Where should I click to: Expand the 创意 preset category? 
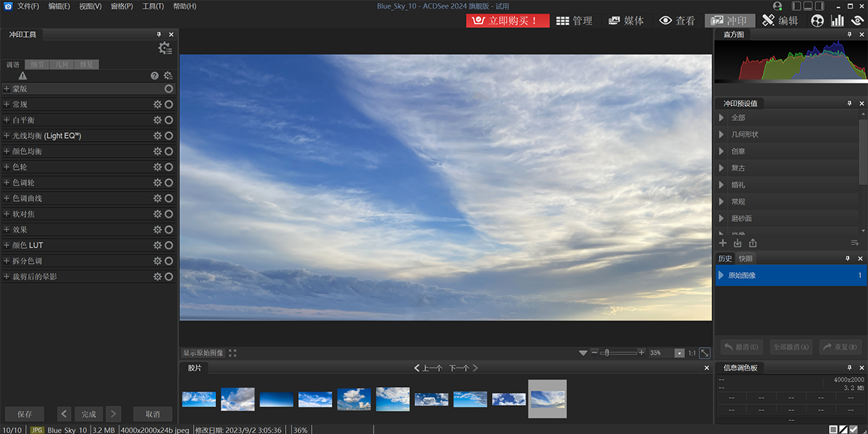[721, 151]
